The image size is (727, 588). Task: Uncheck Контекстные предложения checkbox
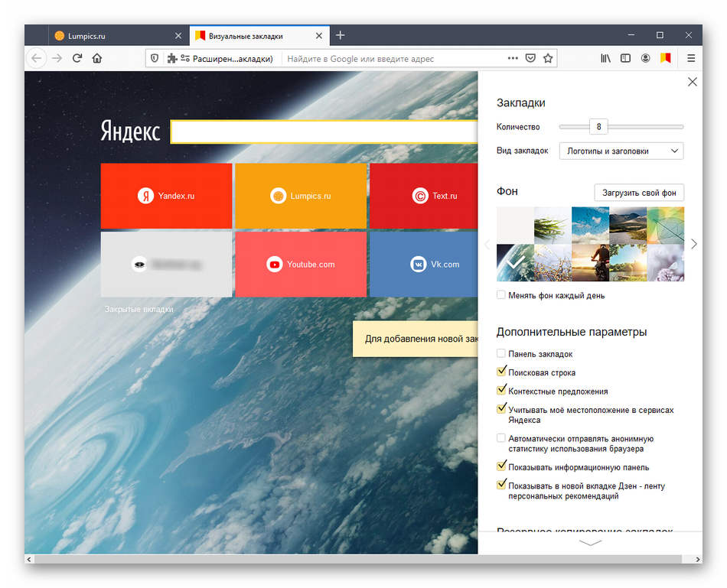point(500,390)
